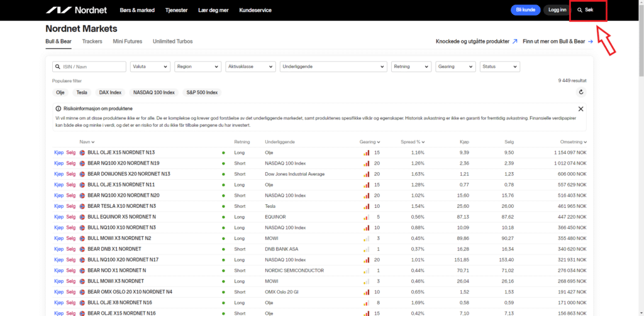Sort by Spread % column header
The image size is (644, 316).
[x=413, y=142]
